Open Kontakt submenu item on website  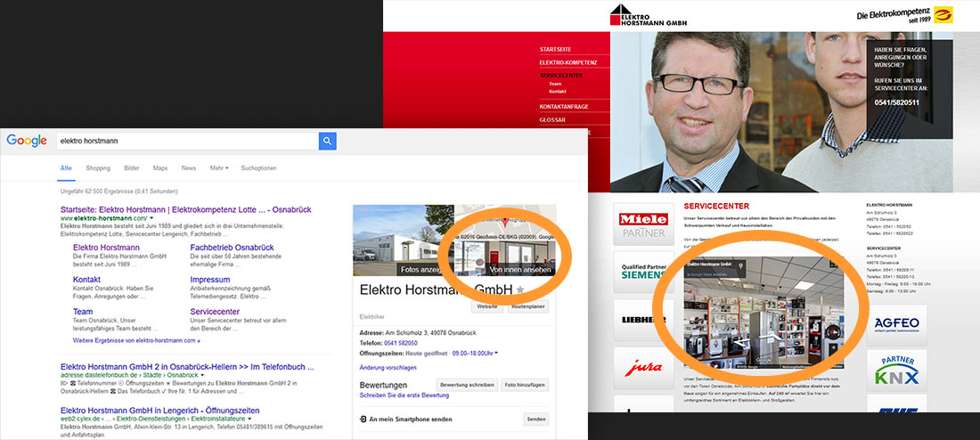558,91
